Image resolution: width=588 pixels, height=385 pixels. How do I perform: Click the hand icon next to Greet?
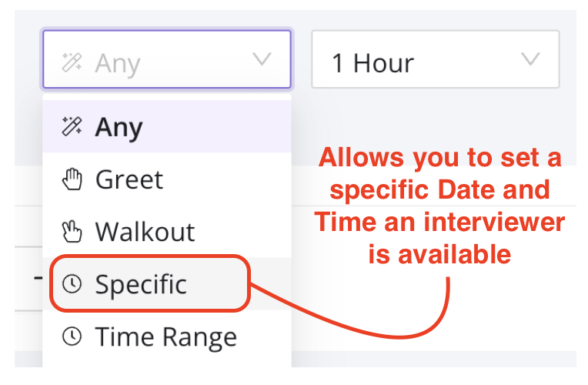[x=72, y=179]
